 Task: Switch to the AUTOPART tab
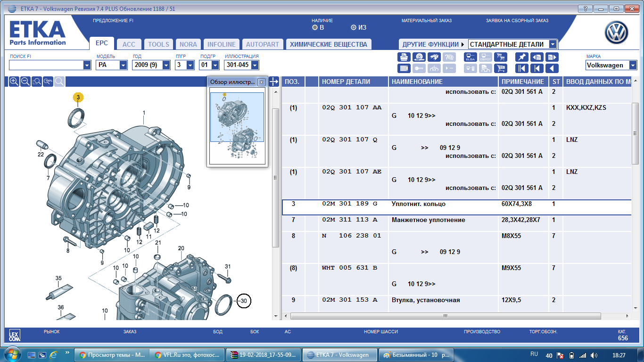(263, 44)
